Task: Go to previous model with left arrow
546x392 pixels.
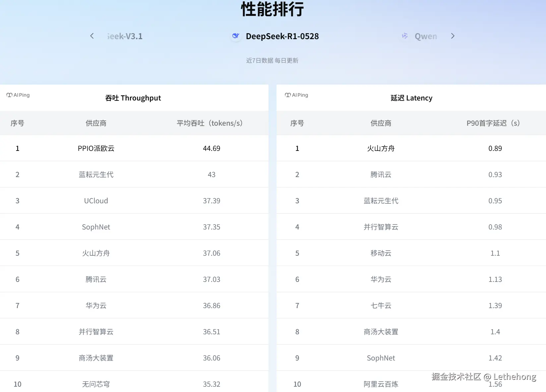Action: point(92,36)
